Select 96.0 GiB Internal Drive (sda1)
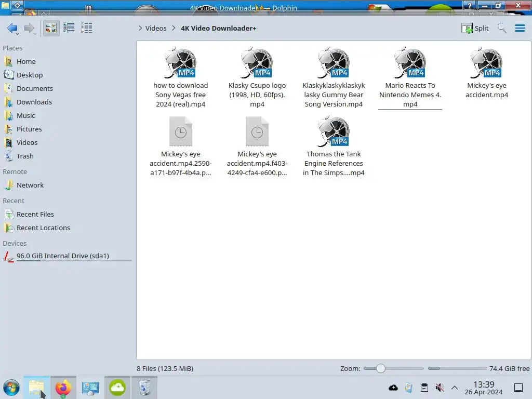This screenshot has height=399, width=532. (x=67, y=257)
